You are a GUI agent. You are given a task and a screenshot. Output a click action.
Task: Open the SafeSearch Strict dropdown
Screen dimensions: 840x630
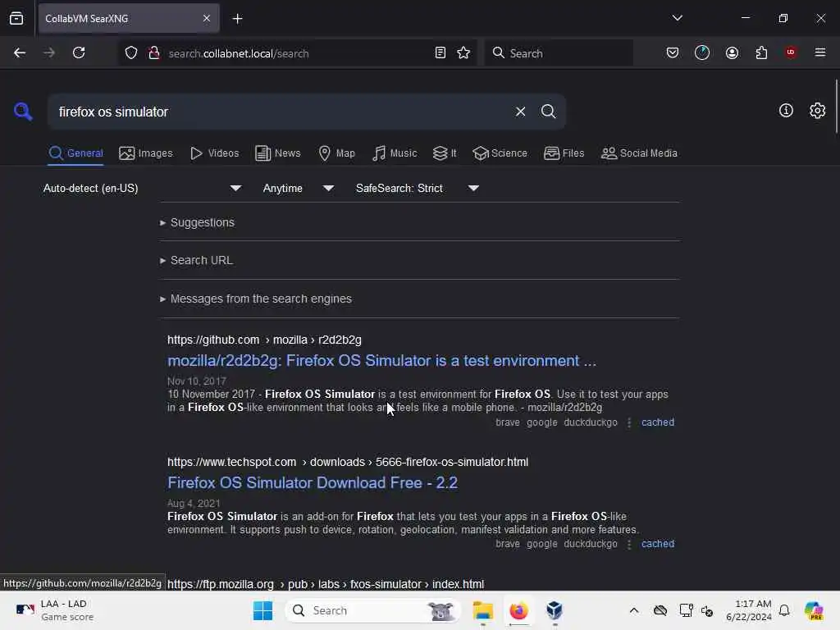click(x=417, y=188)
